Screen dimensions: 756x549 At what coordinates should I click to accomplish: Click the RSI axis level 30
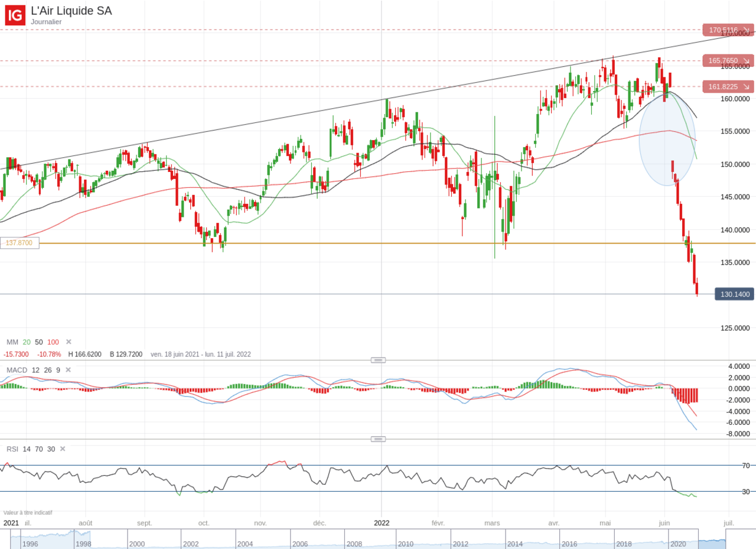(746, 492)
